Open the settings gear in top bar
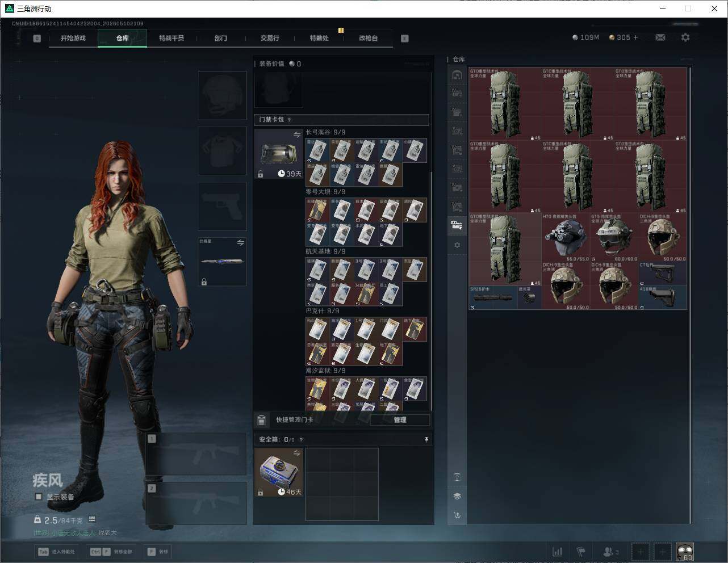The height and width of the screenshot is (563, 728). 685,37
